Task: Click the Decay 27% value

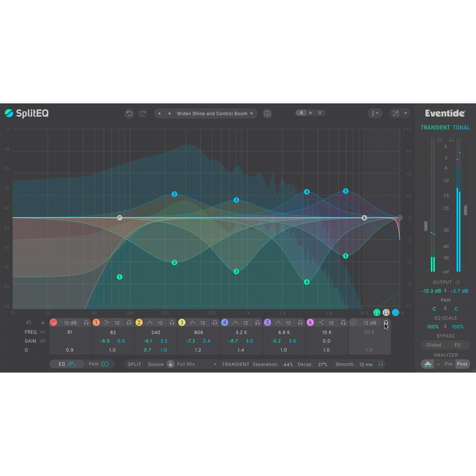Action: click(323, 364)
